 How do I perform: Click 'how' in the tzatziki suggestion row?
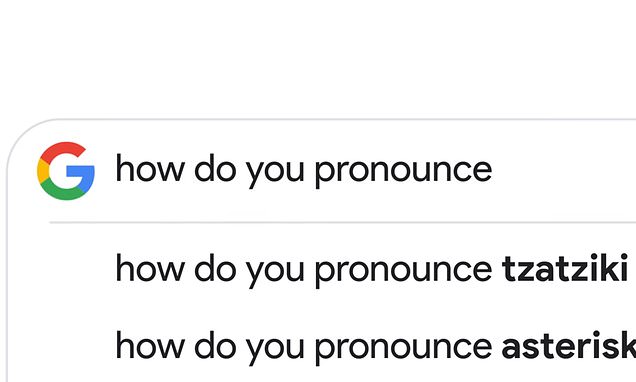point(150,268)
